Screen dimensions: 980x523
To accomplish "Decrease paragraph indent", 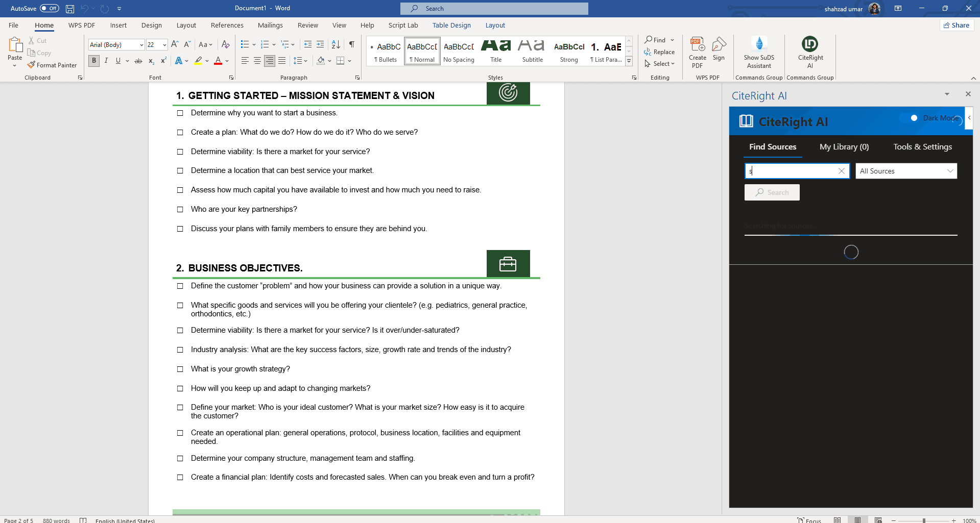I will (308, 44).
